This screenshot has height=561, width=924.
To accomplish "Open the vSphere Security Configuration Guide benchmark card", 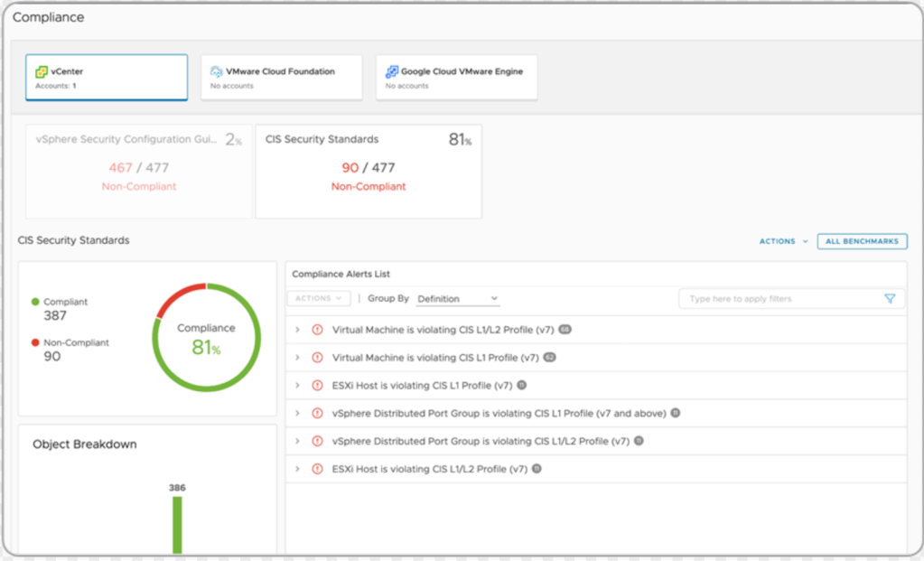I will [x=139, y=172].
